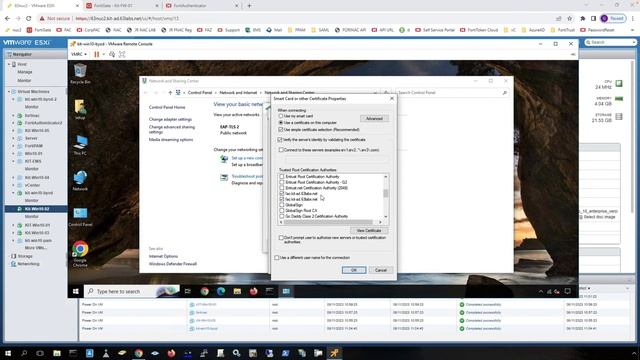Select the Server VM in navigator
Image resolution: width=640 pixels, height=360 pixels.
click(x=31, y=138)
